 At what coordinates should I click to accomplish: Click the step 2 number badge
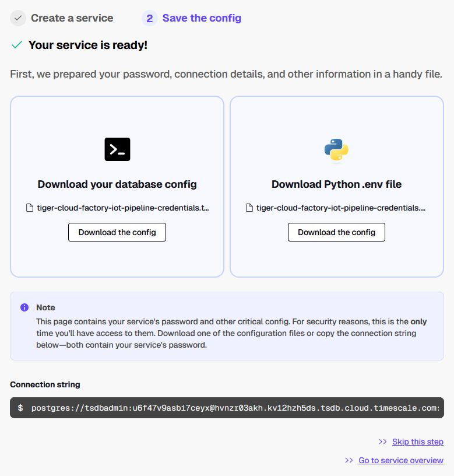coord(150,18)
